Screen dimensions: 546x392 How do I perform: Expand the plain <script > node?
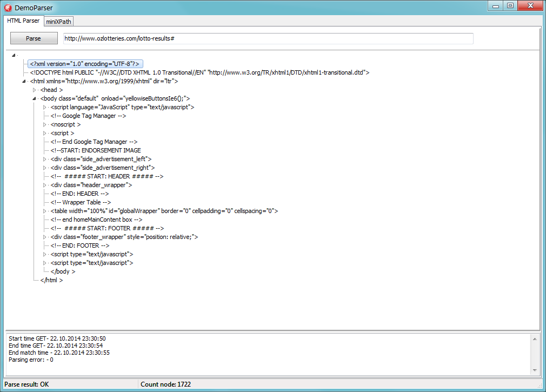point(44,134)
